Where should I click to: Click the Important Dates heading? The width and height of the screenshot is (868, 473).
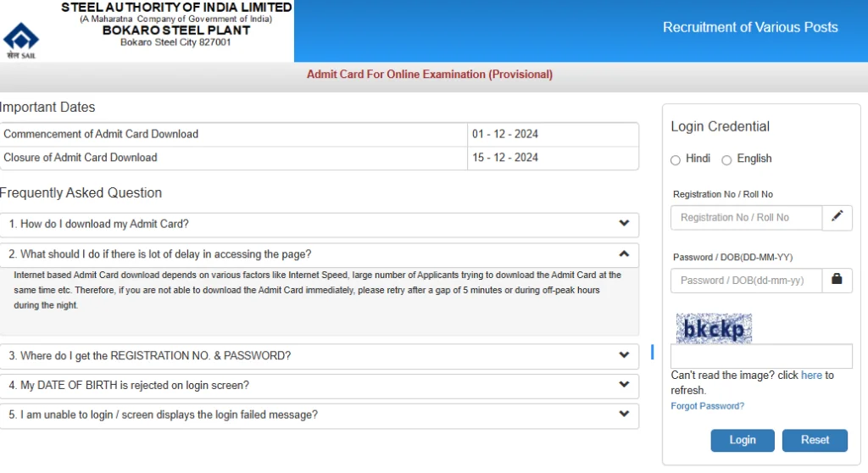click(x=47, y=107)
